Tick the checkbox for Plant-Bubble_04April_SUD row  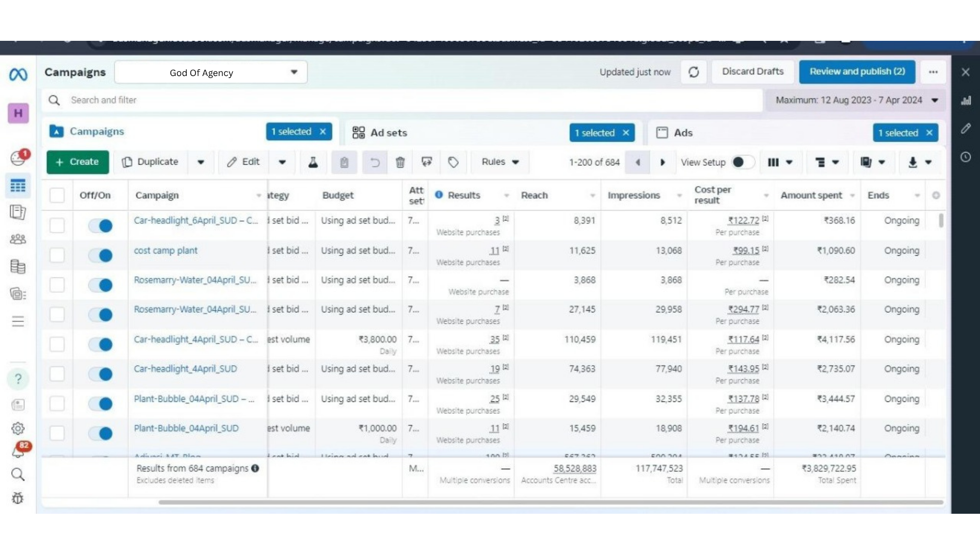tap(57, 433)
